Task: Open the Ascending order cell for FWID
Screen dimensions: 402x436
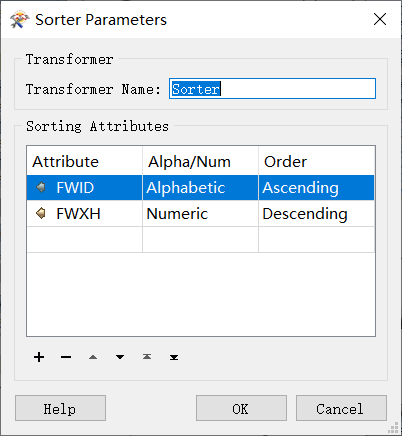Action: coord(316,187)
